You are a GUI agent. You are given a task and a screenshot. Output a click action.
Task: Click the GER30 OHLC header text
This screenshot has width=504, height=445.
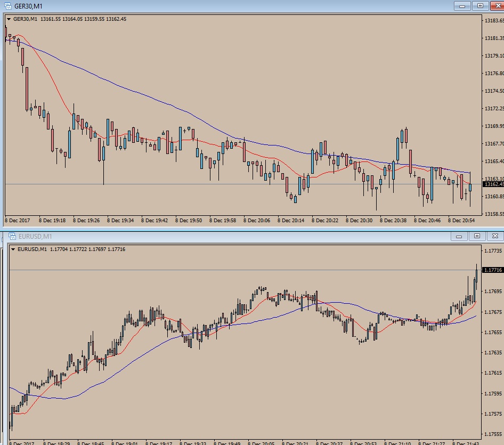70,19
